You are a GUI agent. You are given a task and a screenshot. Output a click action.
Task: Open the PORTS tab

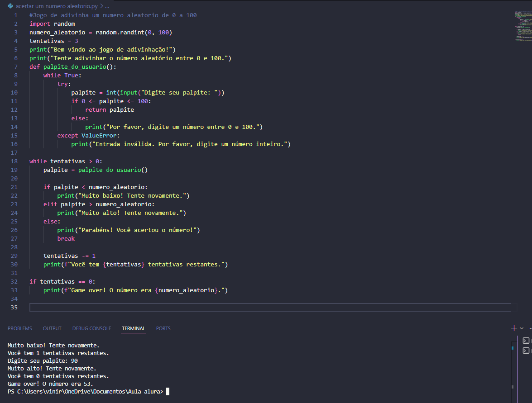[163, 328]
